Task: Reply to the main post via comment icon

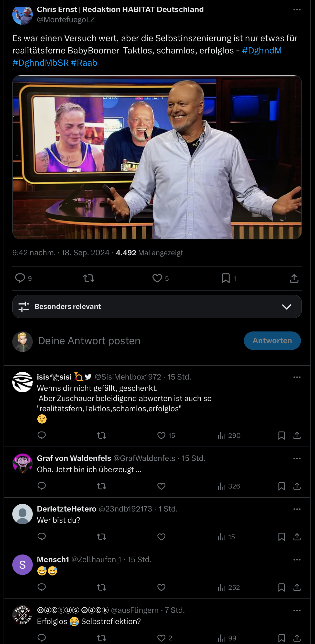Action: pos(20,278)
